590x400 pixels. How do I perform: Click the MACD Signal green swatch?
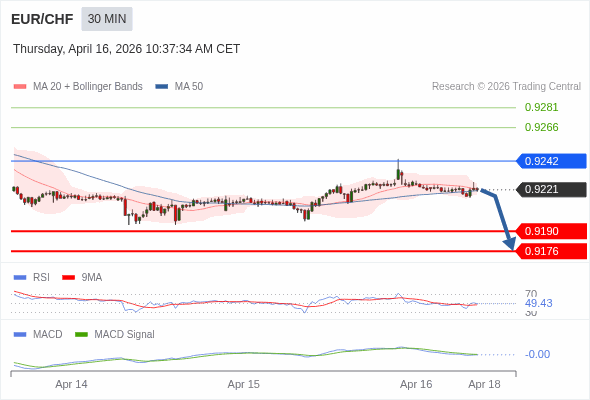point(81,335)
